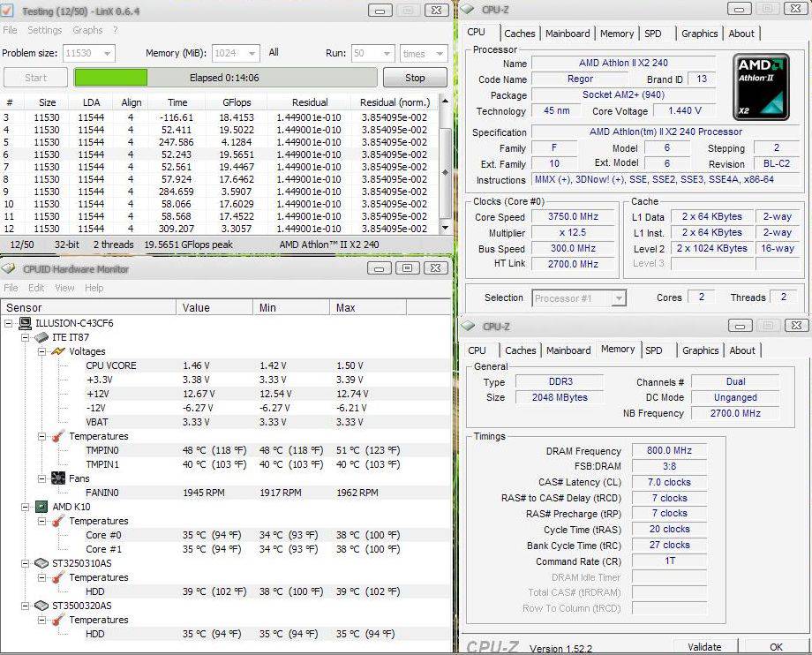The height and width of the screenshot is (655, 812).
Task: Click the Max column header in Hardware Monitor
Action: click(346, 307)
